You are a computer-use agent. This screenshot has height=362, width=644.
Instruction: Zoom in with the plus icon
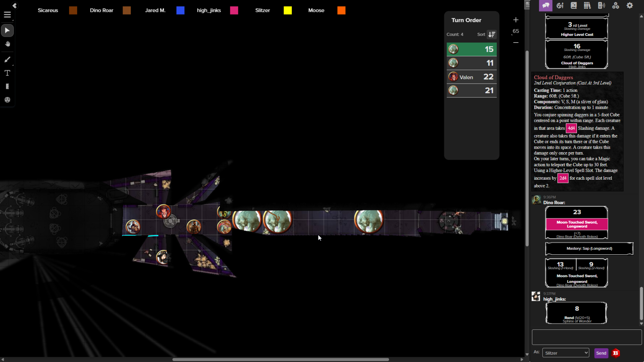pos(516,20)
